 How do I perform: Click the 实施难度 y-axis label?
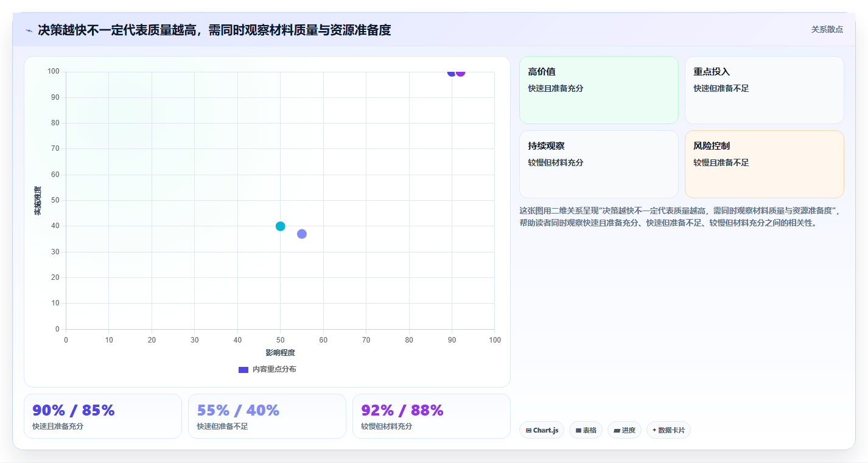[x=38, y=201]
